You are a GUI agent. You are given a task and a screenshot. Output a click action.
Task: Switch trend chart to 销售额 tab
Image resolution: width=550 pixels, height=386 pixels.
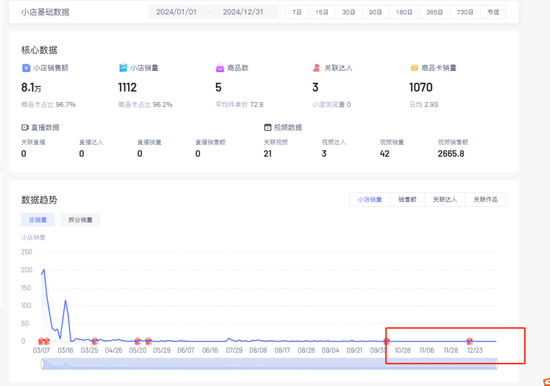[x=407, y=200]
